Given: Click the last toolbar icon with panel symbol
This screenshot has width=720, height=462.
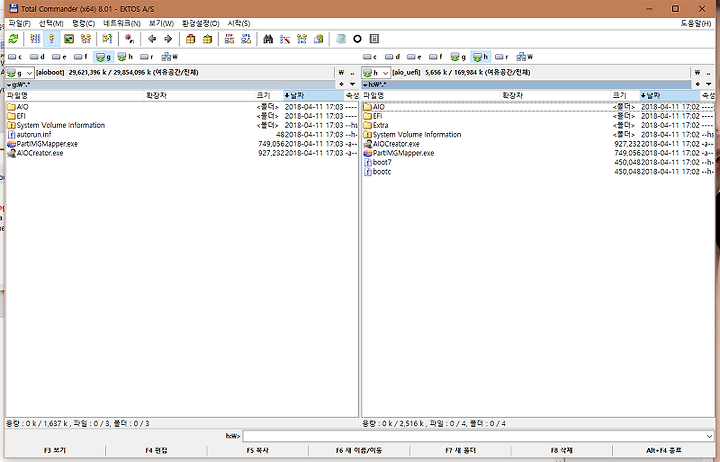Looking at the screenshot, I should click(x=374, y=39).
